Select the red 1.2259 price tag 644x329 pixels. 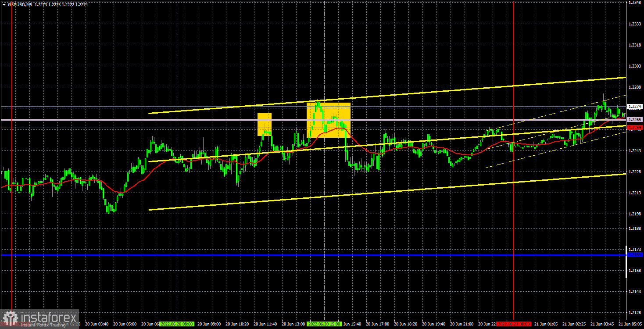[635, 127]
